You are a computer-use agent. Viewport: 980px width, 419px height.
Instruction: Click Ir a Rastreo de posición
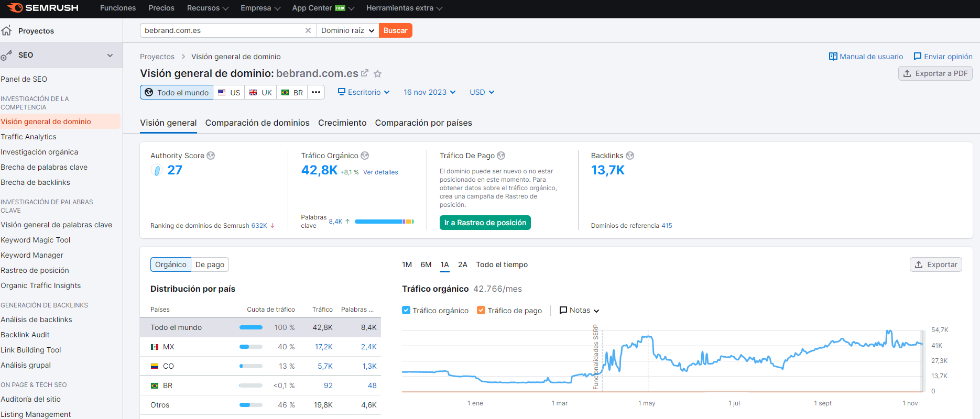(x=485, y=223)
